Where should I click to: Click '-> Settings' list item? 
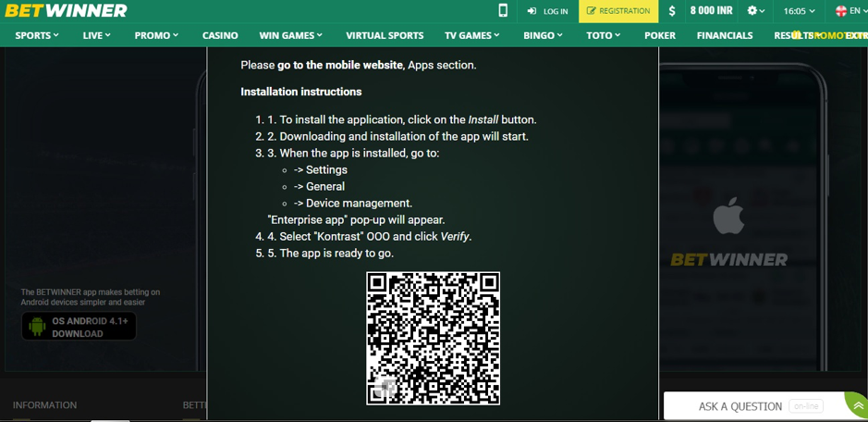point(321,169)
